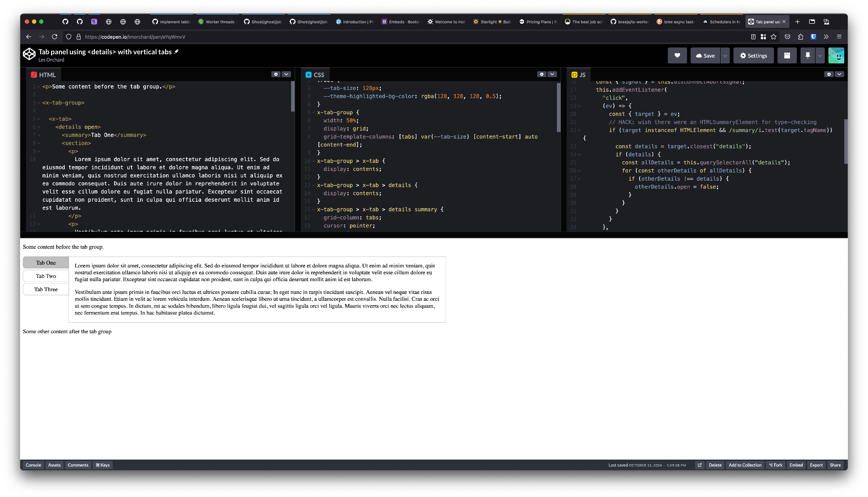The width and height of the screenshot is (868, 497).
Task: Click the pencil icon to edit pen title
Action: click(x=177, y=52)
